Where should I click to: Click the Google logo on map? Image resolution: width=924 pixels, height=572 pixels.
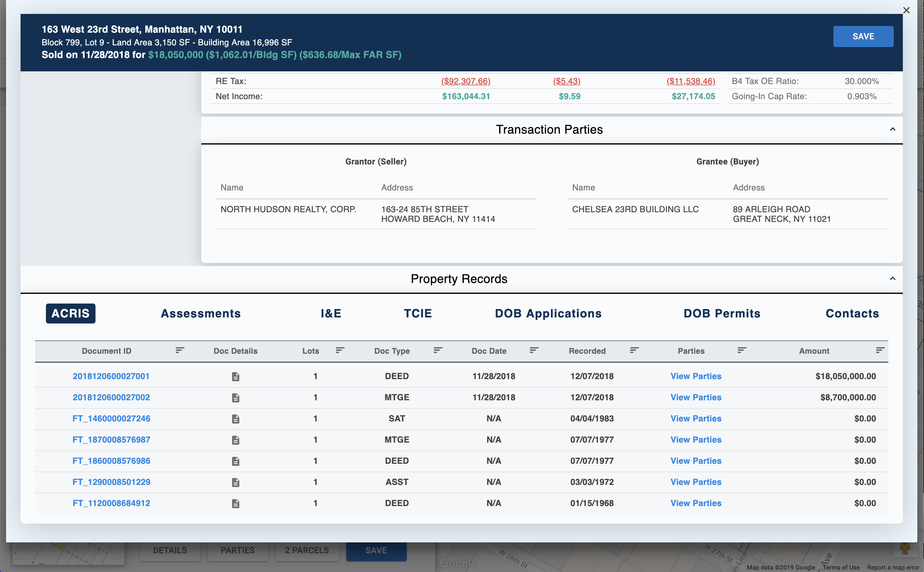pos(458,564)
